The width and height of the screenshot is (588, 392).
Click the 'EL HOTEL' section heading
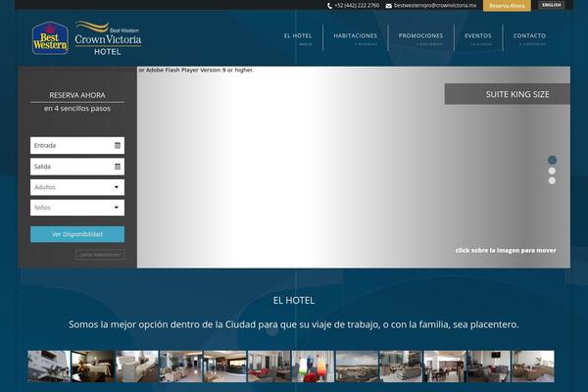(x=294, y=301)
